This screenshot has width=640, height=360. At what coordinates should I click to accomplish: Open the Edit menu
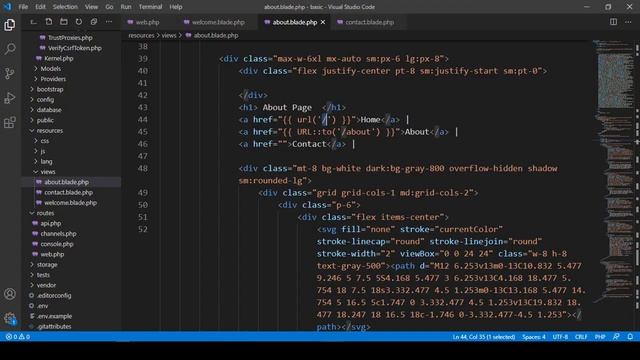click(40, 7)
